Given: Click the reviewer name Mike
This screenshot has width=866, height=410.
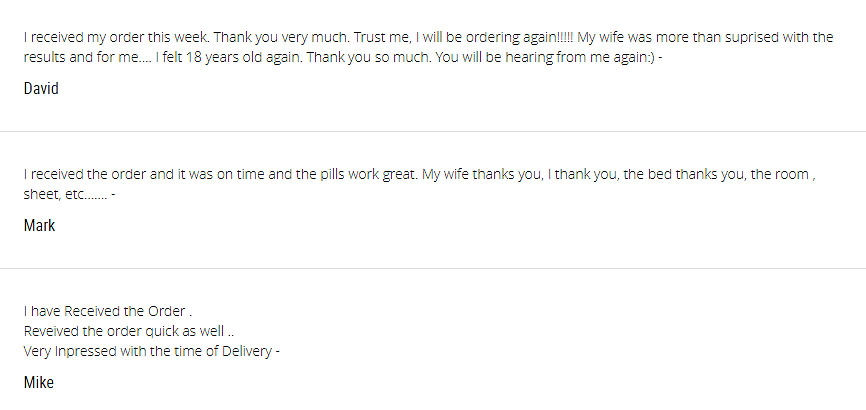Looking at the screenshot, I should pyautogui.click(x=38, y=383).
